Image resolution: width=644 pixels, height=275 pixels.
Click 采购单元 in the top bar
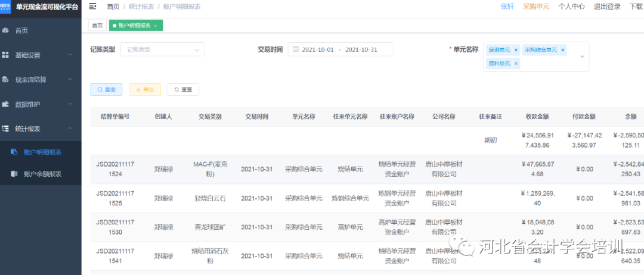[536, 7]
